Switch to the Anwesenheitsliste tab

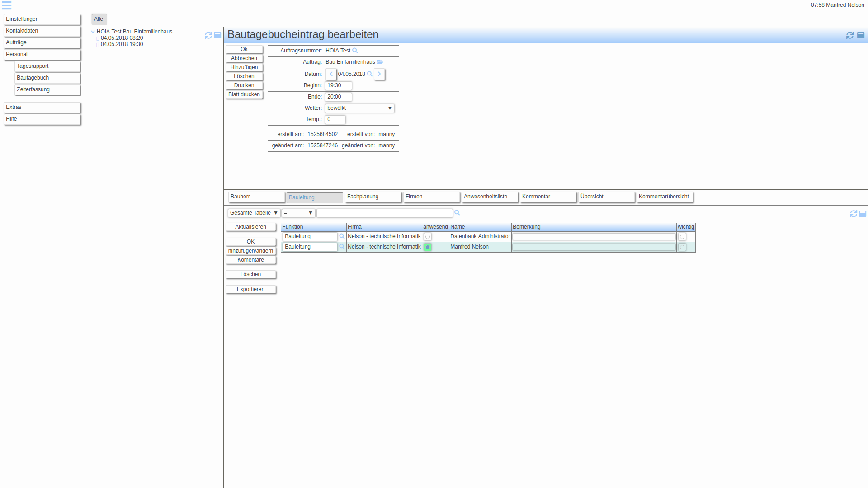489,197
